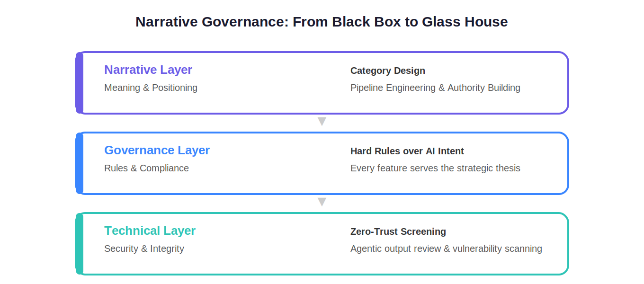644x284 pixels.
Task: Click the teal accent bar on the Technical card
Action: pyautogui.click(x=79, y=244)
